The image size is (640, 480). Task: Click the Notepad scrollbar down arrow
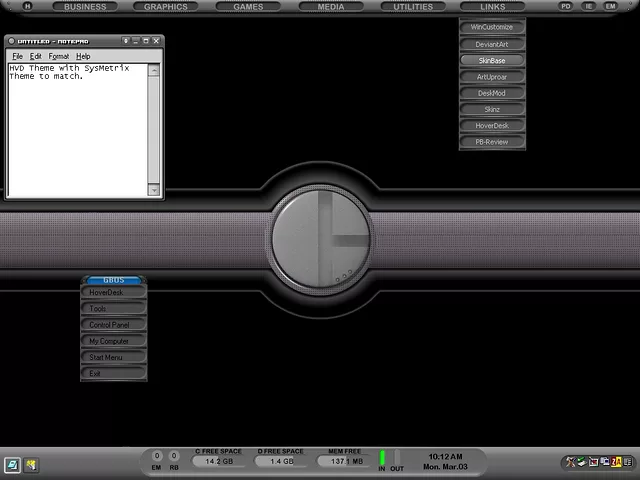pyautogui.click(x=153, y=189)
